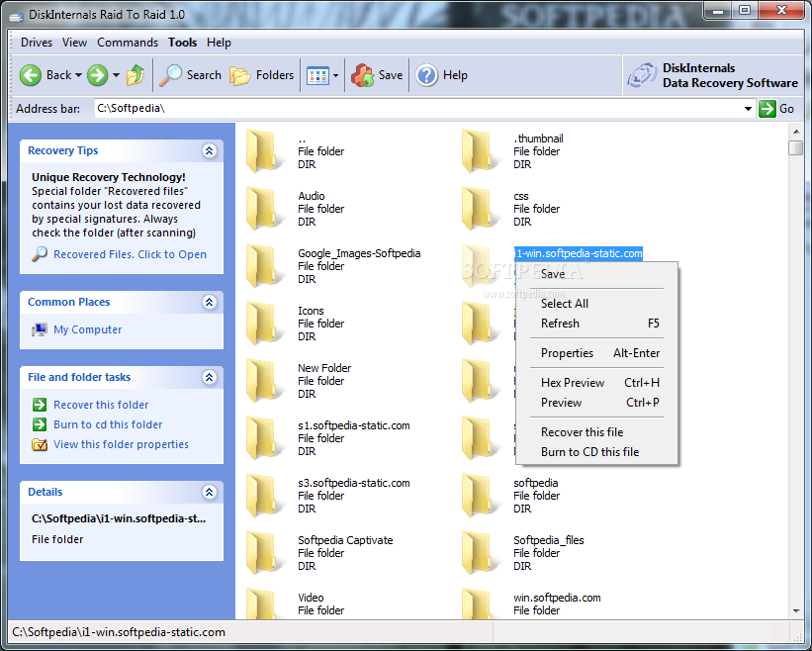812x651 pixels.
Task: Click Burn to cd this folder link
Action: point(108,424)
